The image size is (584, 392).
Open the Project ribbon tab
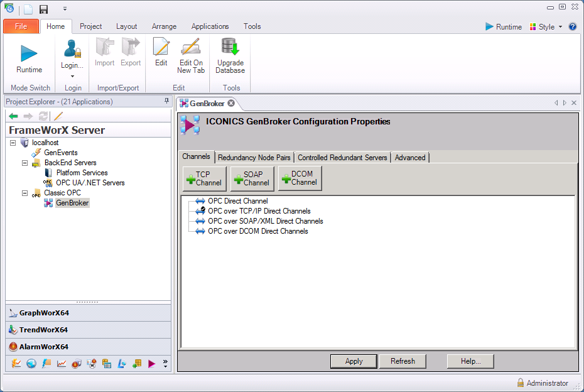[x=91, y=26]
